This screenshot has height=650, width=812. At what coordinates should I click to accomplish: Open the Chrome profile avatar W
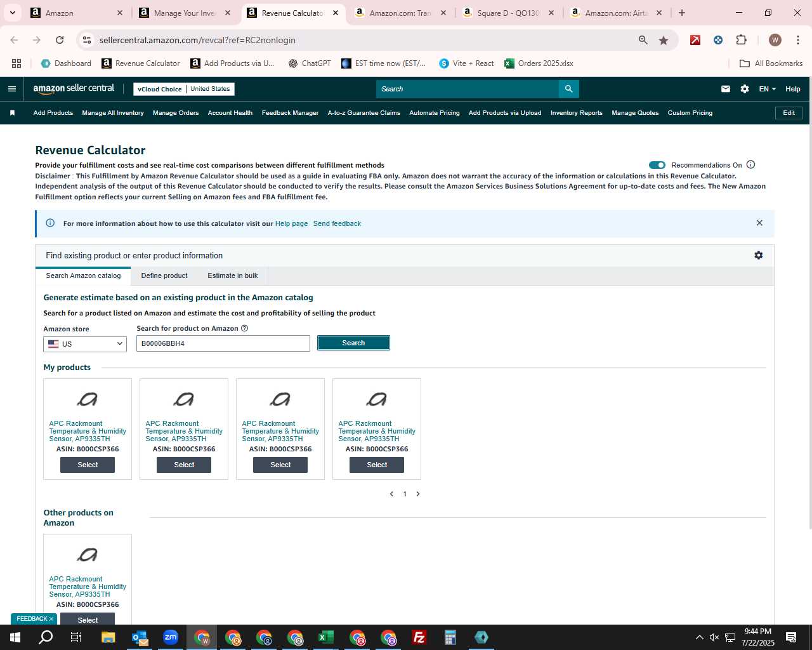tap(775, 40)
